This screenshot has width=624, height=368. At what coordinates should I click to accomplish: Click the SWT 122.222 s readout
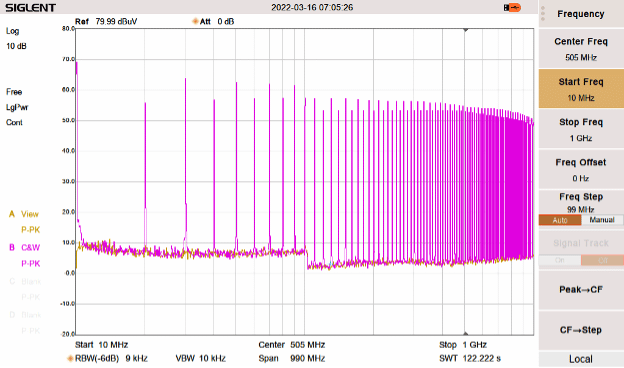tap(470, 358)
